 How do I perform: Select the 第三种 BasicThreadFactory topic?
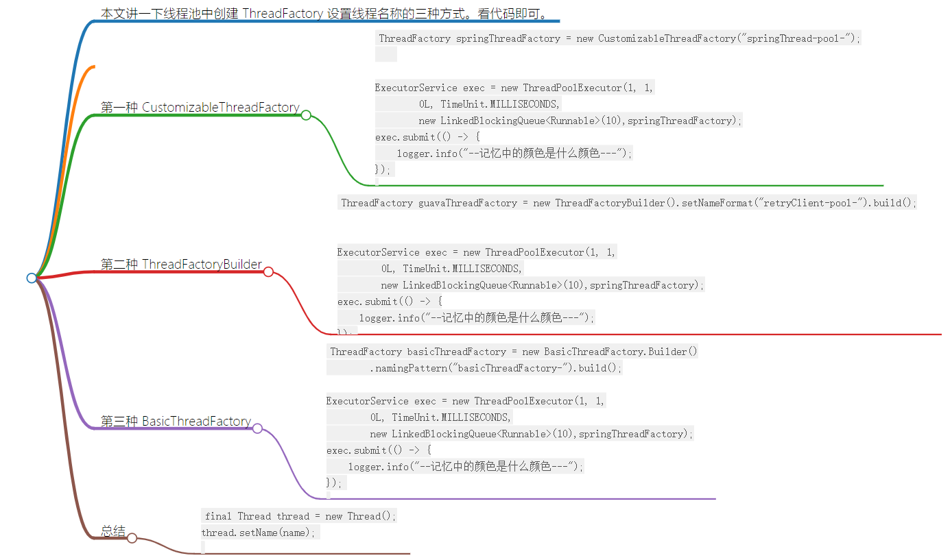(x=175, y=421)
